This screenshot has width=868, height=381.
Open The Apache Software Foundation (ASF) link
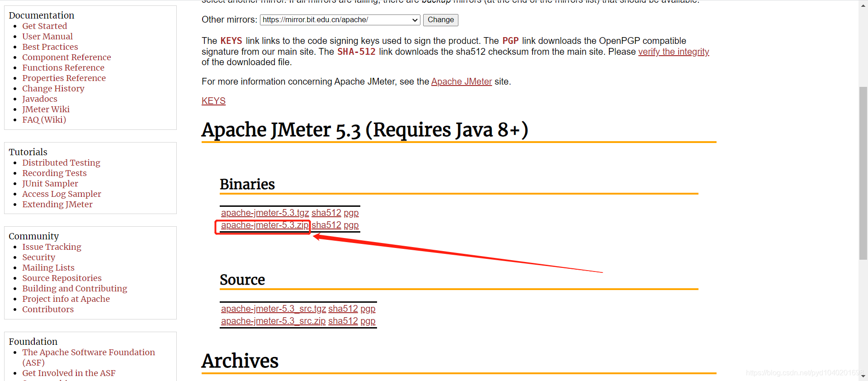(x=89, y=357)
